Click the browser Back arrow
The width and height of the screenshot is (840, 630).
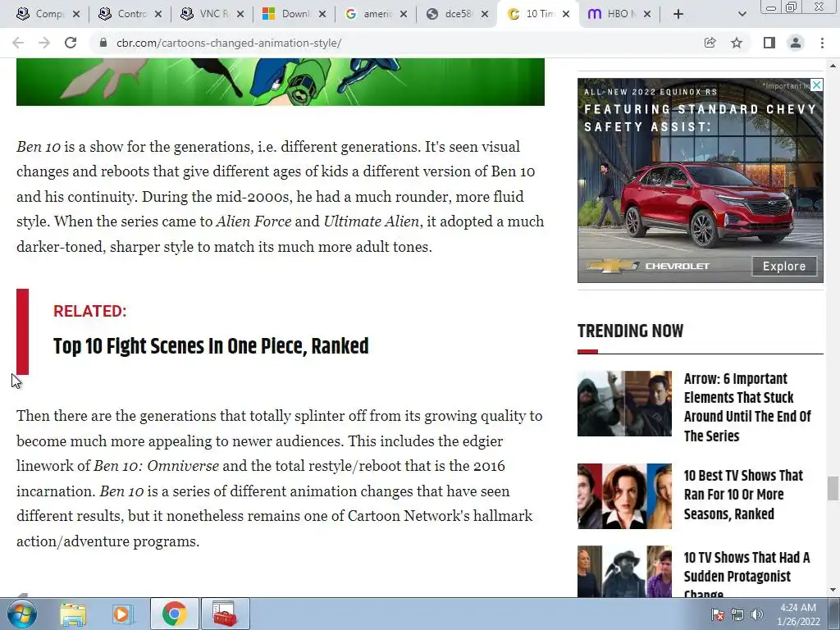pos(18,43)
